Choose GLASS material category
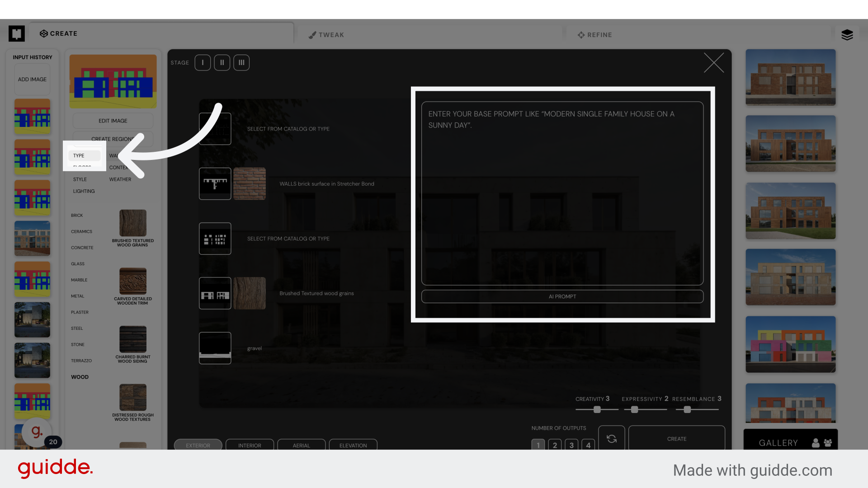This screenshot has height=488, width=868. click(78, 264)
